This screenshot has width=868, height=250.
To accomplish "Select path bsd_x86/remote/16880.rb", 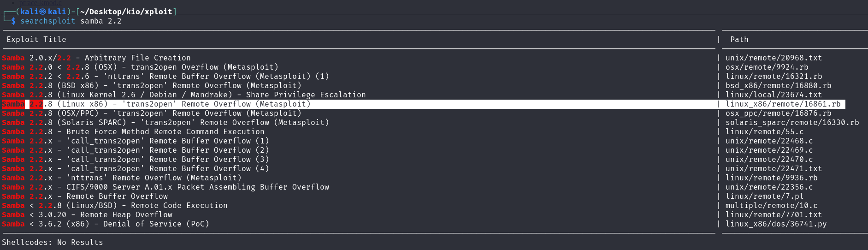I will click(x=778, y=86).
